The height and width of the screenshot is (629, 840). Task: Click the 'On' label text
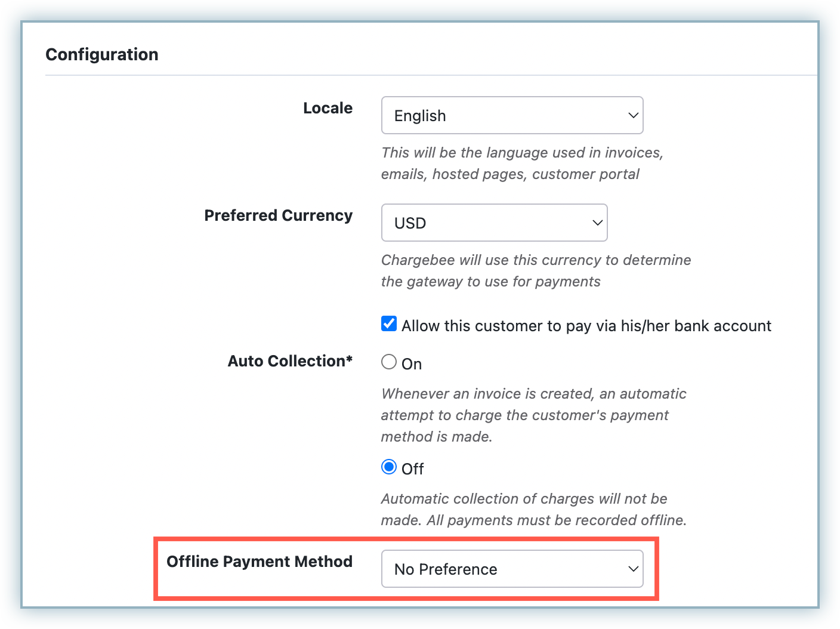point(412,364)
